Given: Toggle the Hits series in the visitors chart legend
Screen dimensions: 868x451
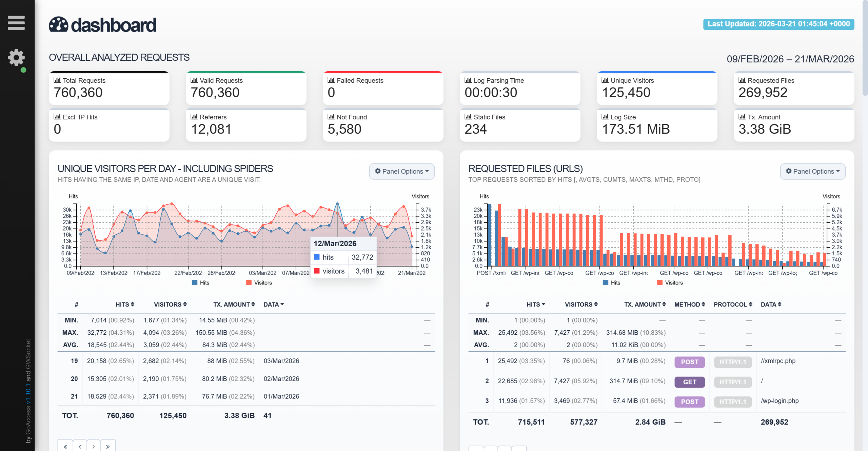Looking at the screenshot, I should coord(201,282).
